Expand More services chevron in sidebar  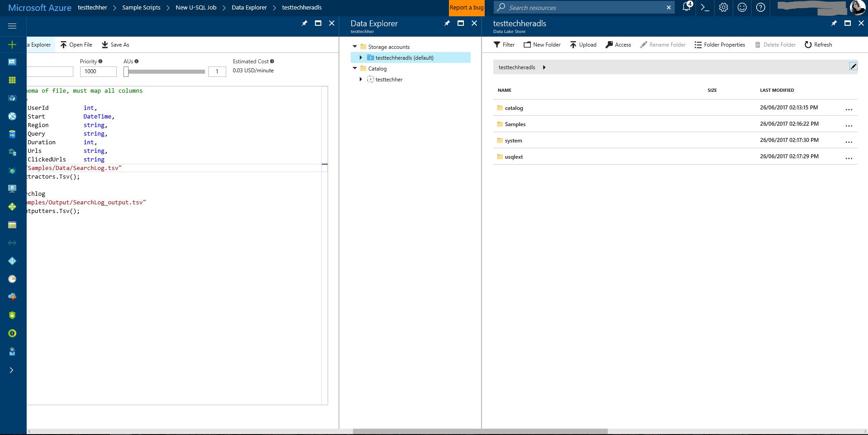pyautogui.click(x=12, y=370)
